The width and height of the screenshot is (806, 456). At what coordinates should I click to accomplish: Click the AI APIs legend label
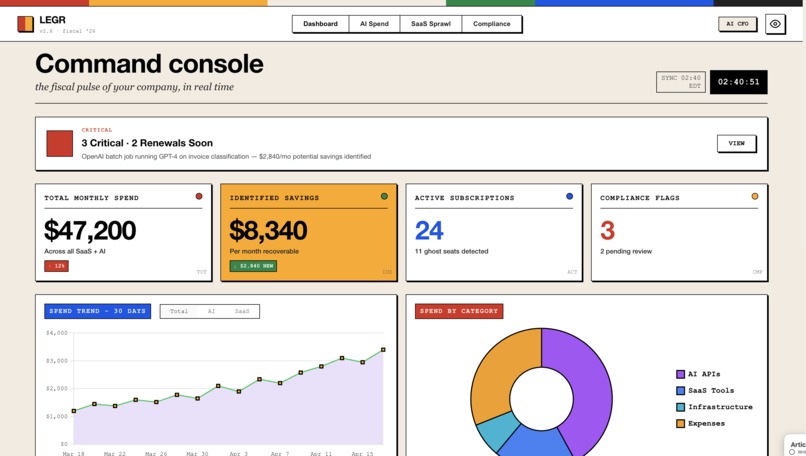pyautogui.click(x=704, y=374)
